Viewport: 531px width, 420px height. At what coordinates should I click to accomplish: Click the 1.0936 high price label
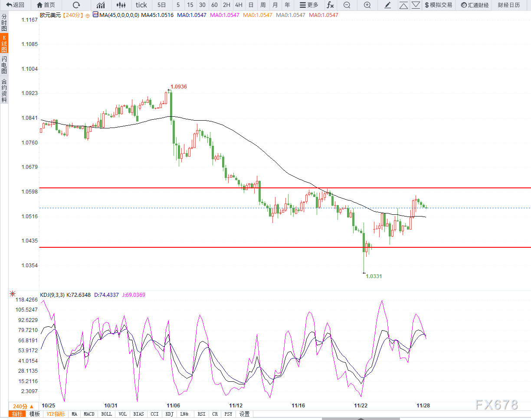(x=179, y=87)
